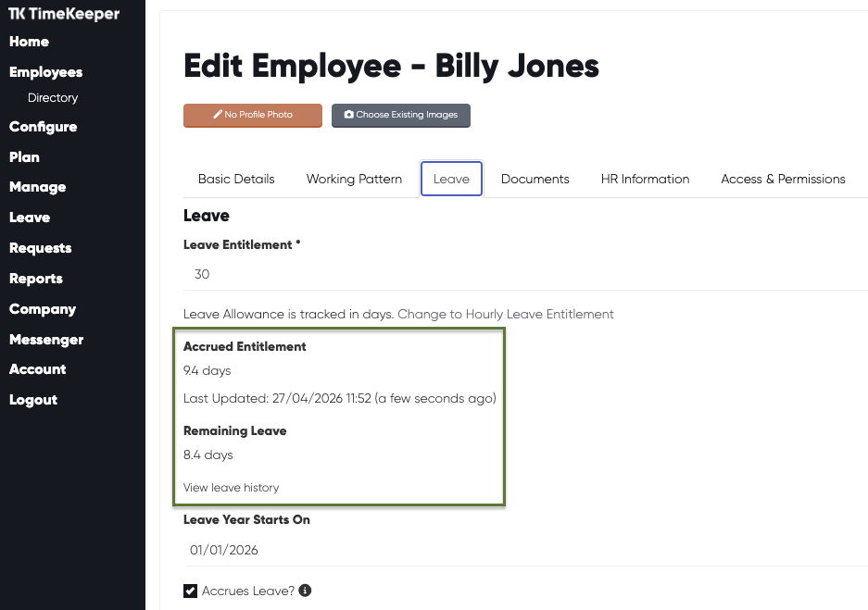
Task: Click the TK TimeKeeper logo
Action: click(x=64, y=14)
